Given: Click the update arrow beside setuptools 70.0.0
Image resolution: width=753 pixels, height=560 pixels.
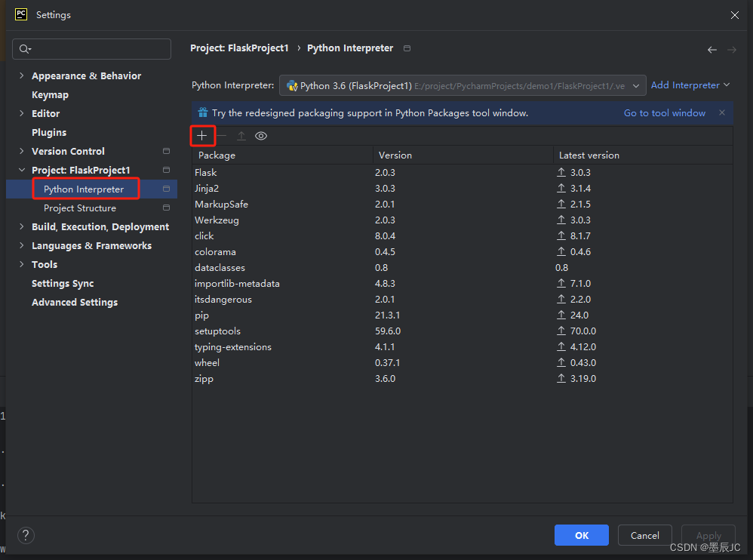Looking at the screenshot, I should click(561, 331).
